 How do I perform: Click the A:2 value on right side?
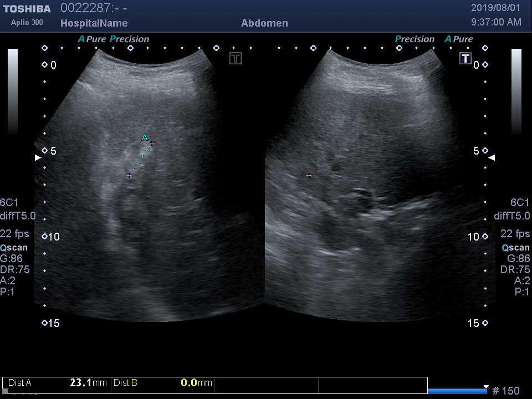(x=522, y=280)
